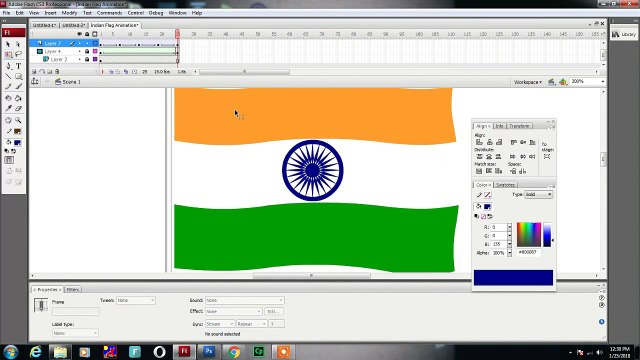
Task: Select the Eraser tool
Action: (x=18, y=109)
